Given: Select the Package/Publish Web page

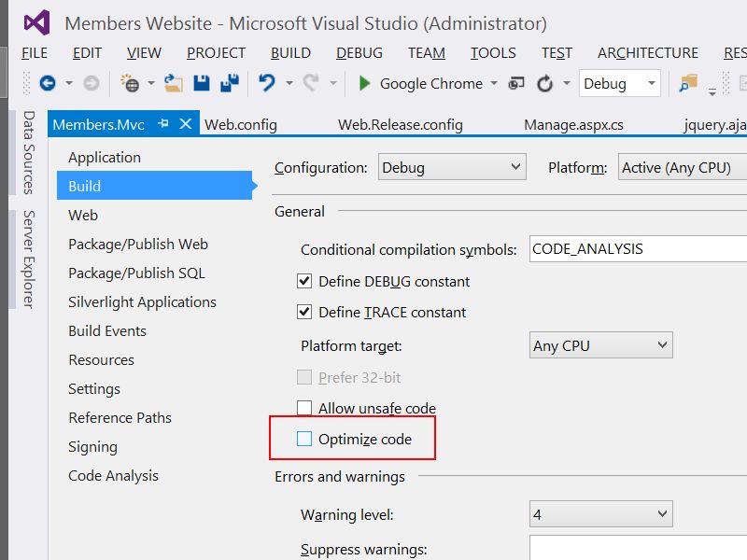Looking at the screenshot, I should point(138,245).
